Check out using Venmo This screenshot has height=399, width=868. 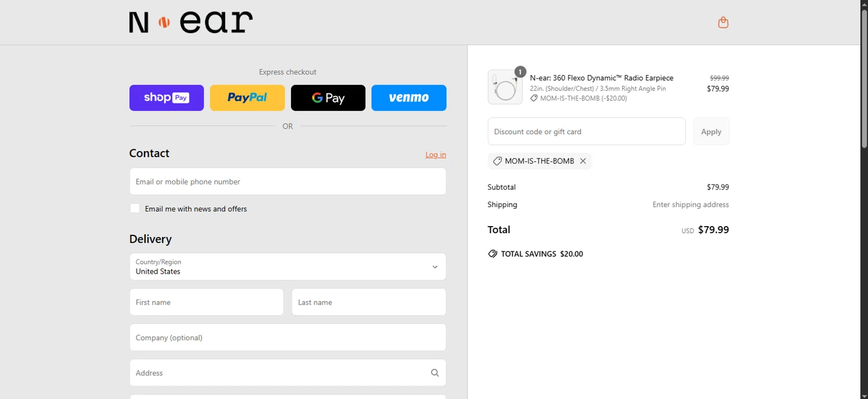[409, 98]
